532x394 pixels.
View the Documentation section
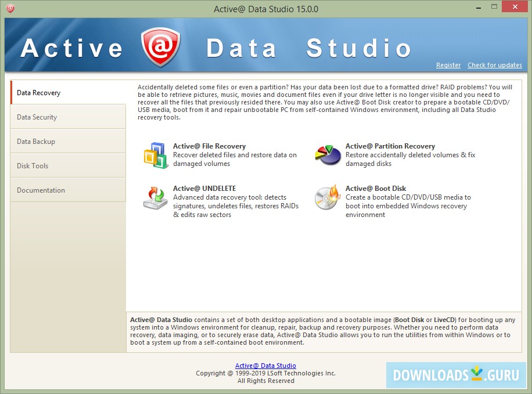tap(41, 190)
